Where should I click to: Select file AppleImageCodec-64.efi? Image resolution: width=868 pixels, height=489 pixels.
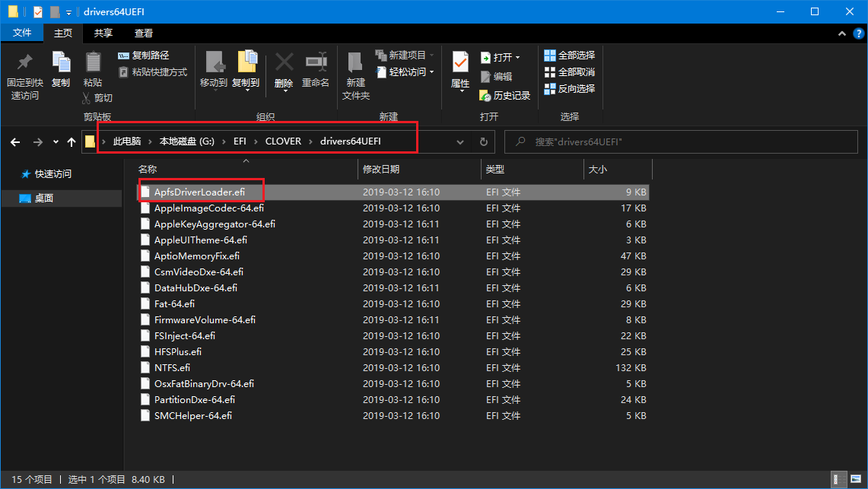point(393,208)
